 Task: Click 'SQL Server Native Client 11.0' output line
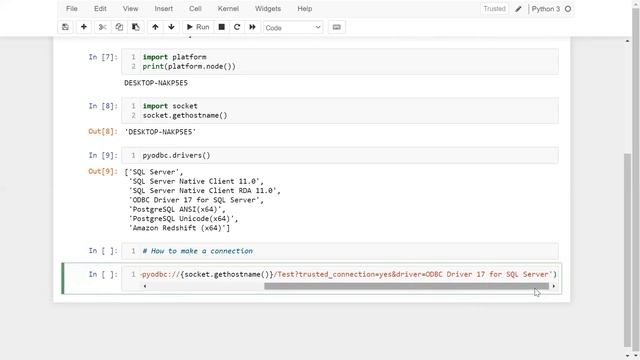(x=196, y=181)
